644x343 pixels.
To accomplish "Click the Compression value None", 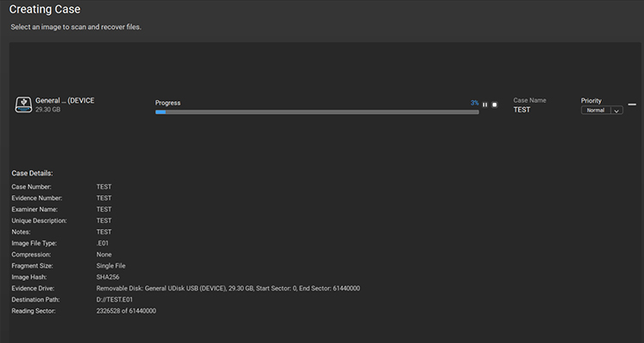I will (x=104, y=255).
